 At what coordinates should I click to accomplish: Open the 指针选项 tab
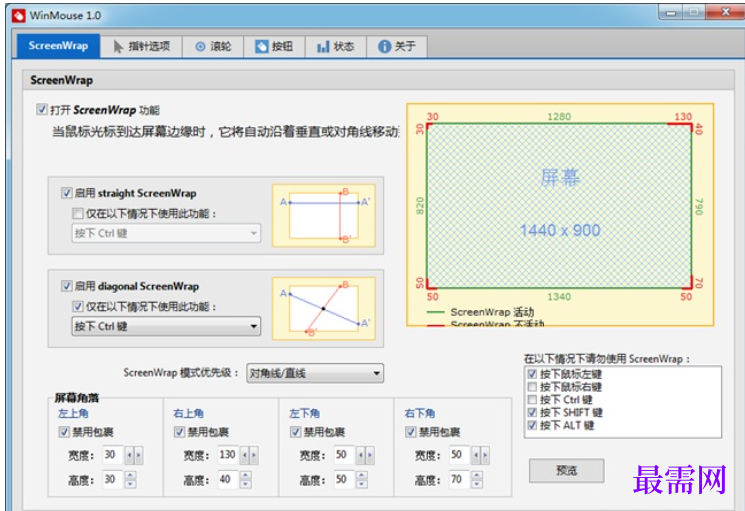pos(141,47)
